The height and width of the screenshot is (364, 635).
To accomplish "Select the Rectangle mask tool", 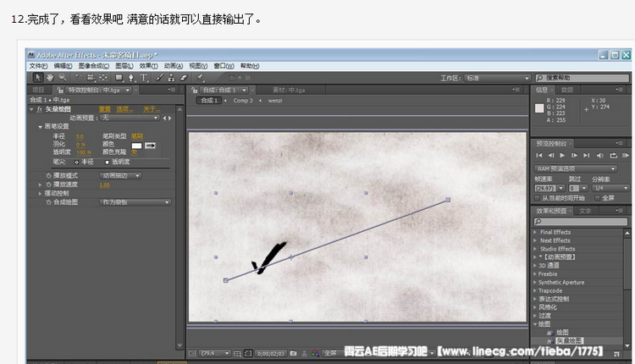I will point(119,77).
